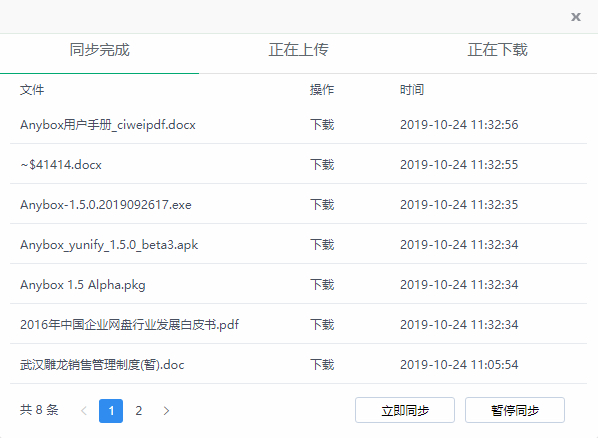The image size is (598, 438).
Task: Select page 1 in pagination
Action: pyautogui.click(x=111, y=411)
